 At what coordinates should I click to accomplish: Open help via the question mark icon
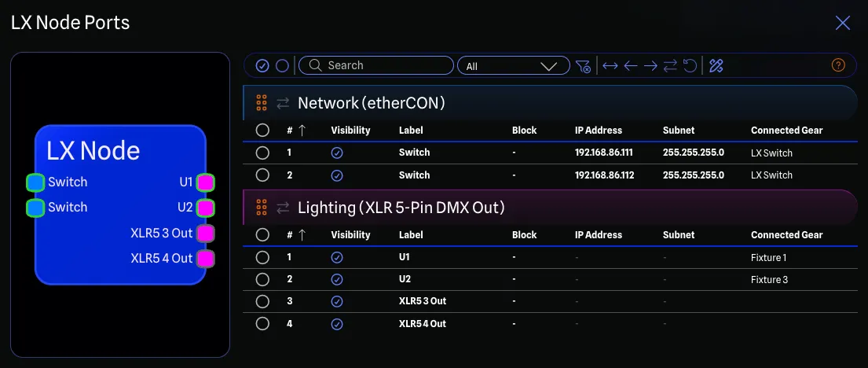(838, 66)
